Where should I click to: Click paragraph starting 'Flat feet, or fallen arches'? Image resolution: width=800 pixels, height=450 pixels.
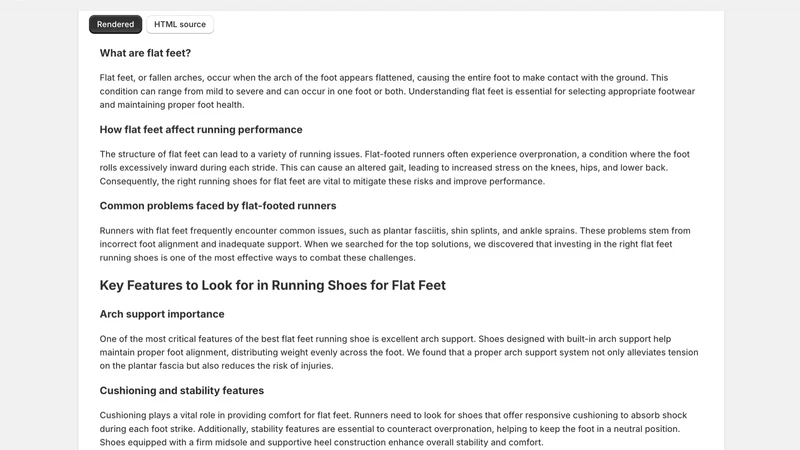398,91
